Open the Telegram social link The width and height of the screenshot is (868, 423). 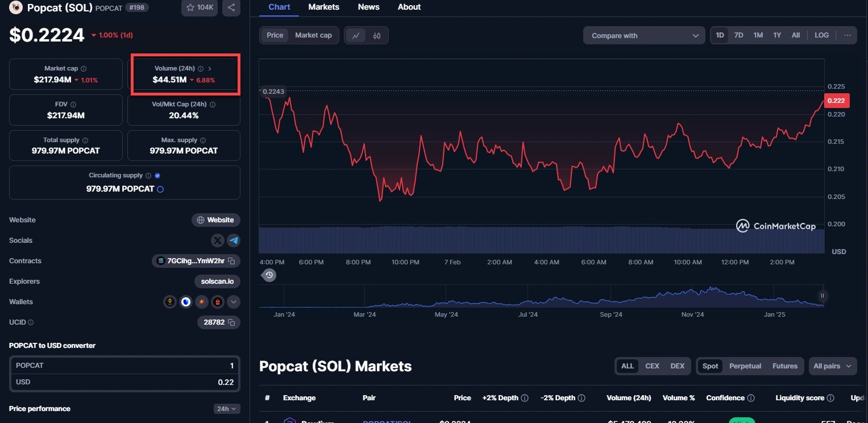point(234,240)
